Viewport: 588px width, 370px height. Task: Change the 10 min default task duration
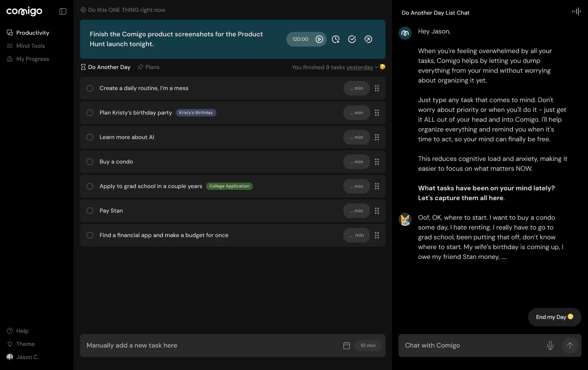[368, 345]
